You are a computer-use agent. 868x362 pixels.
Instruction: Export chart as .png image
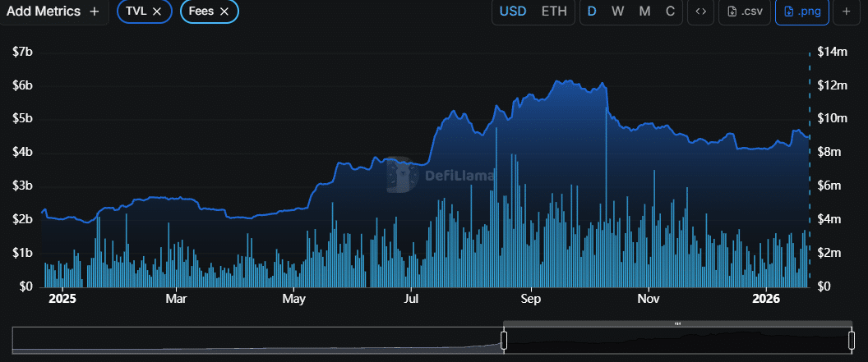point(801,11)
